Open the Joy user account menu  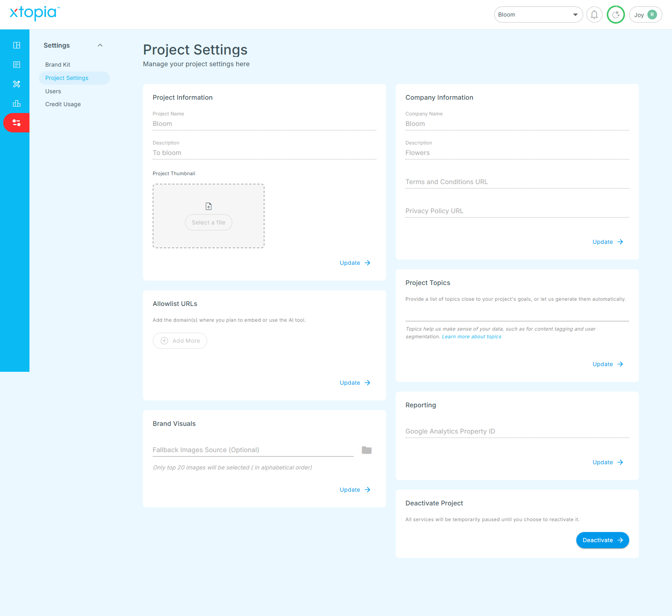point(645,15)
